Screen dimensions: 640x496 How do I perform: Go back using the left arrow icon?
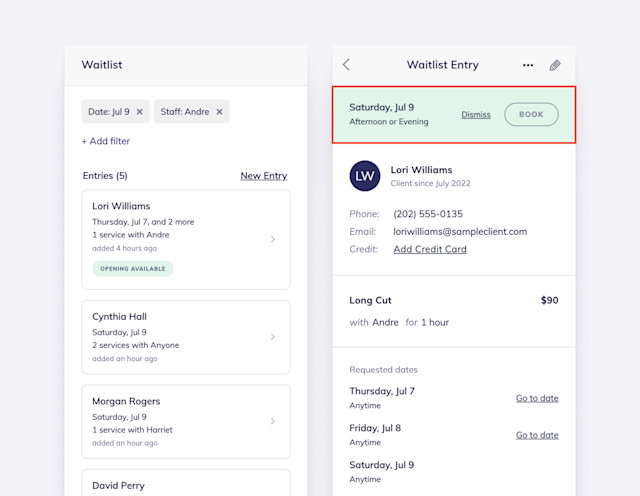point(346,65)
